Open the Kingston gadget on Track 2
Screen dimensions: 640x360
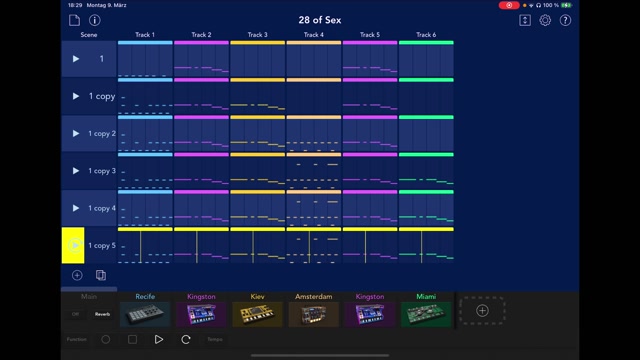click(201, 314)
